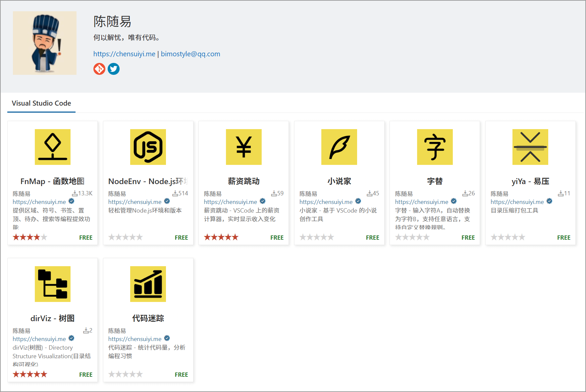
Task: Click the yen icon of 薪资跳动
Action: [x=244, y=147]
